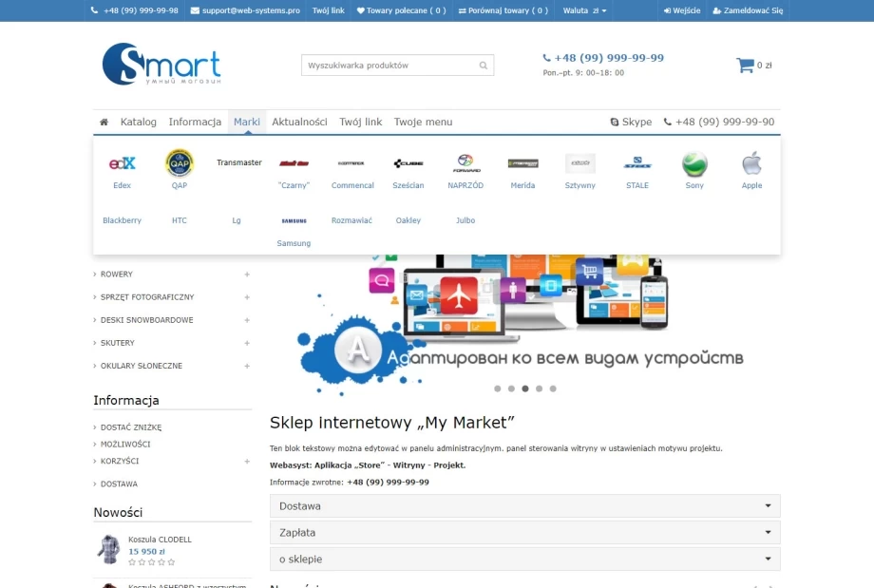Expand the Zapłata accordion section
Viewport: 874px width, 588px height.
tap(524, 533)
